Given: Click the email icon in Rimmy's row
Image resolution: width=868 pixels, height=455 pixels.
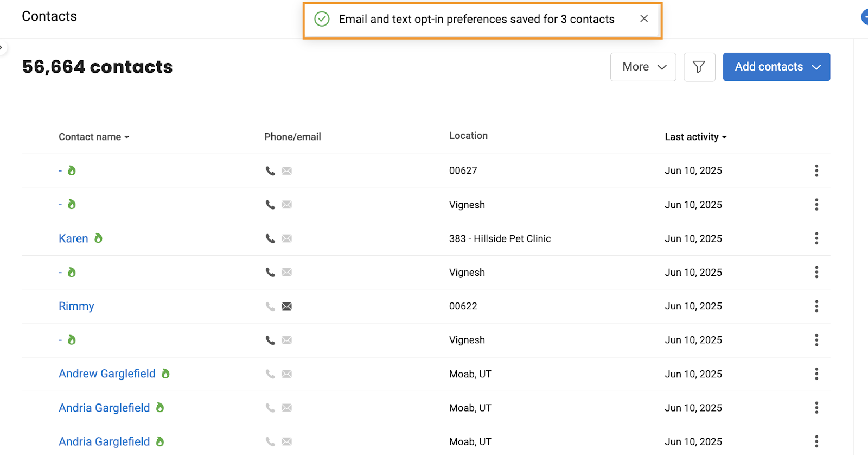Looking at the screenshot, I should tap(287, 306).
